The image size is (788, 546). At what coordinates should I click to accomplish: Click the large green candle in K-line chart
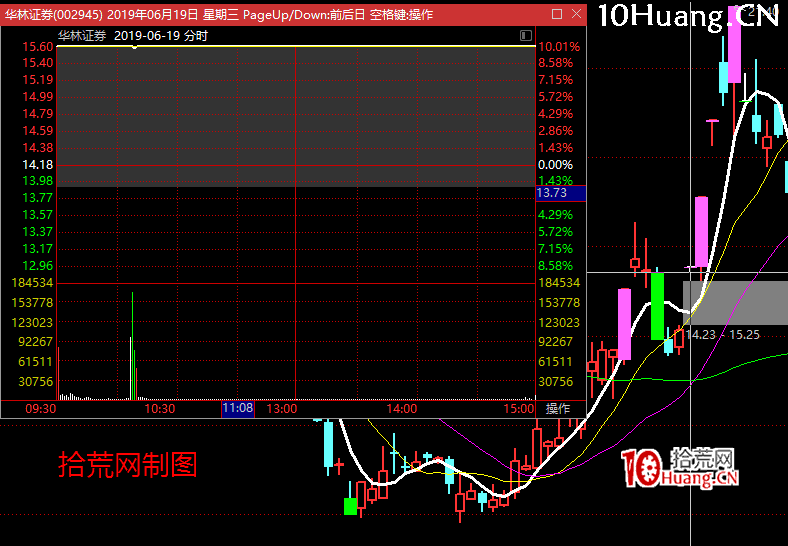[x=657, y=306]
